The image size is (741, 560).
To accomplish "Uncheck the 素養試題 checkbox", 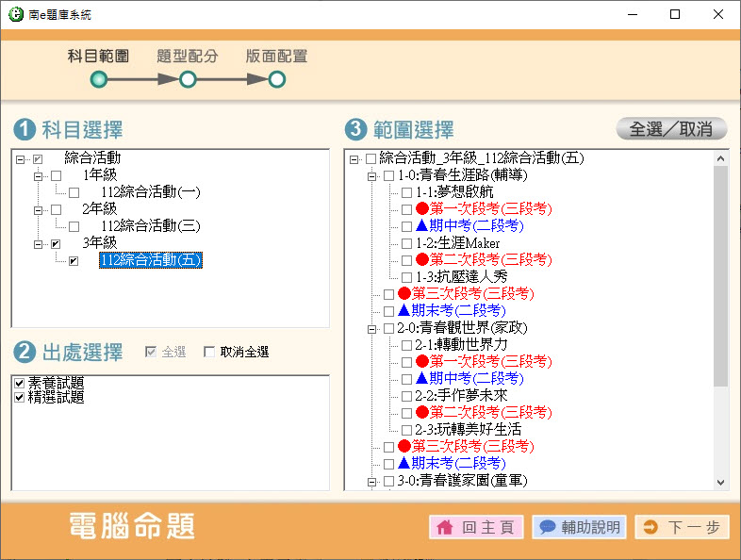I will (20, 383).
